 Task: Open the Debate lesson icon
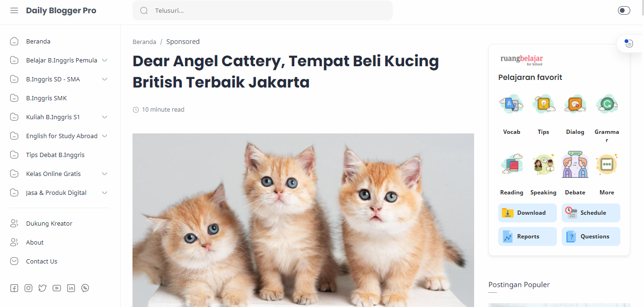[x=575, y=165]
